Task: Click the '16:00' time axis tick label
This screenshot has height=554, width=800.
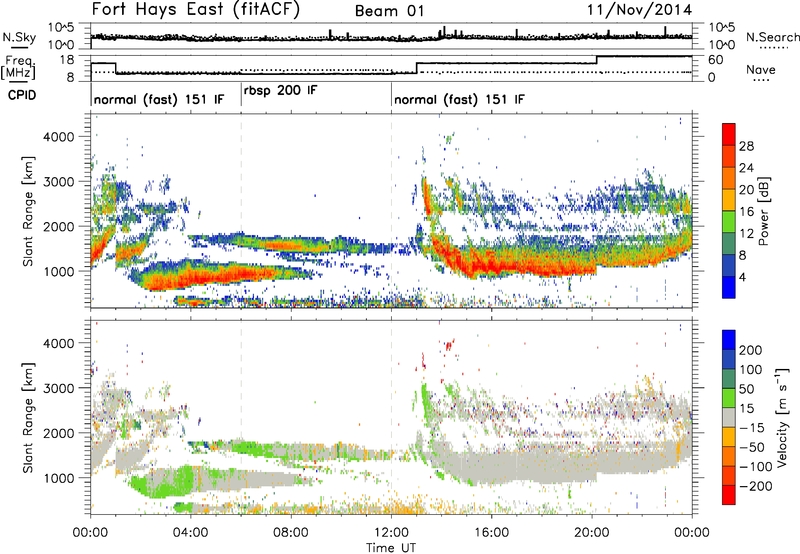Action: point(491,533)
